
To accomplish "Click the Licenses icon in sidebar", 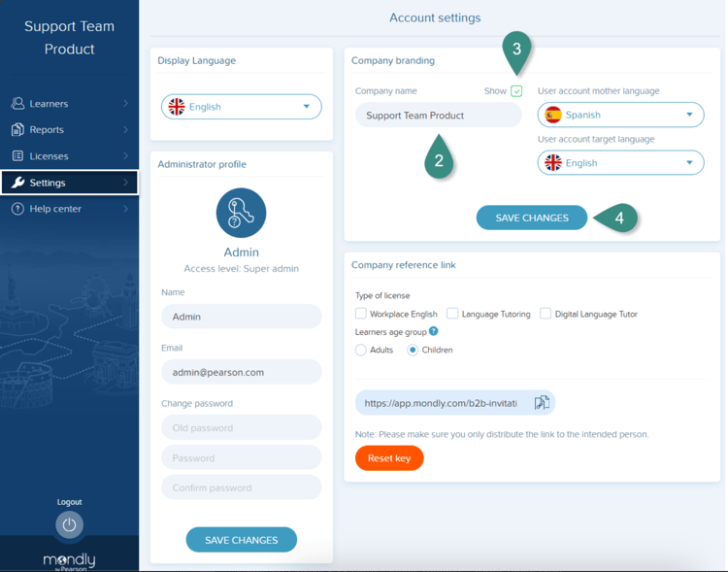I will click(x=17, y=155).
